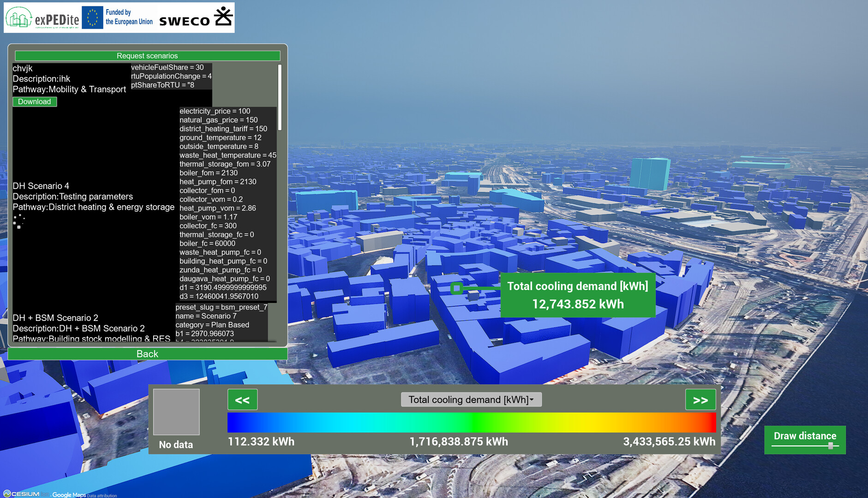Screen dimensions: 868x498
Task: Open the Total cooling demand dropdown
Action: coord(471,400)
